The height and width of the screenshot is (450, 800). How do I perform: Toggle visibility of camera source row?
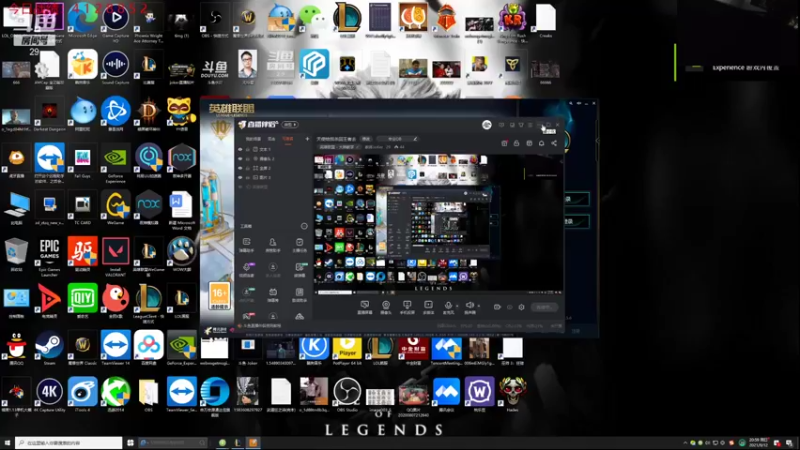(x=240, y=159)
